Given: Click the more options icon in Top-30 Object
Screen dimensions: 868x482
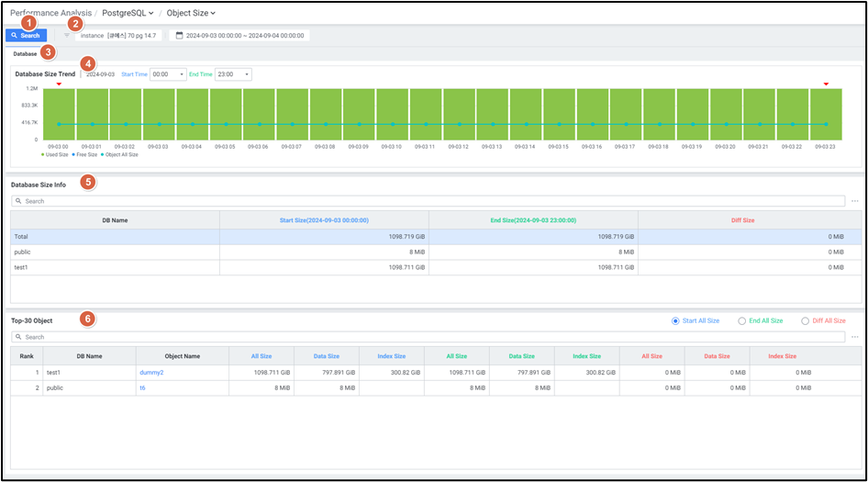Looking at the screenshot, I should click(x=854, y=337).
